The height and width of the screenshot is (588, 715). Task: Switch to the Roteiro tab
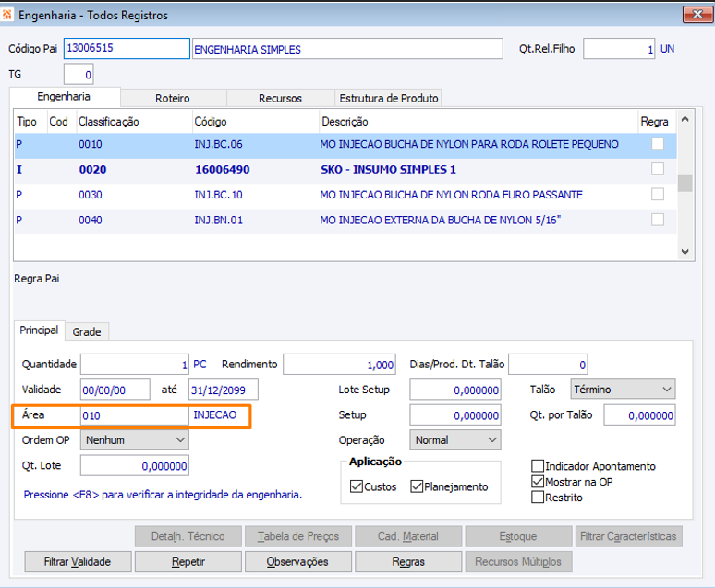click(173, 98)
